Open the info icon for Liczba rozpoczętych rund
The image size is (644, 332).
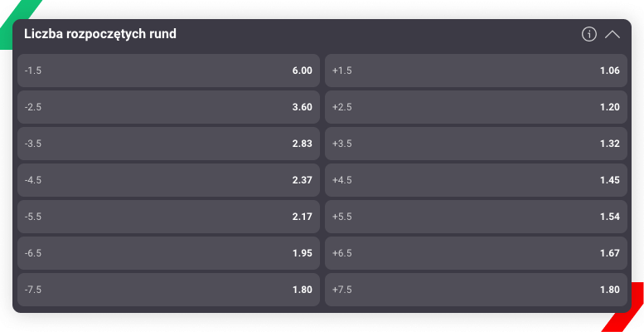click(x=589, y=34)
